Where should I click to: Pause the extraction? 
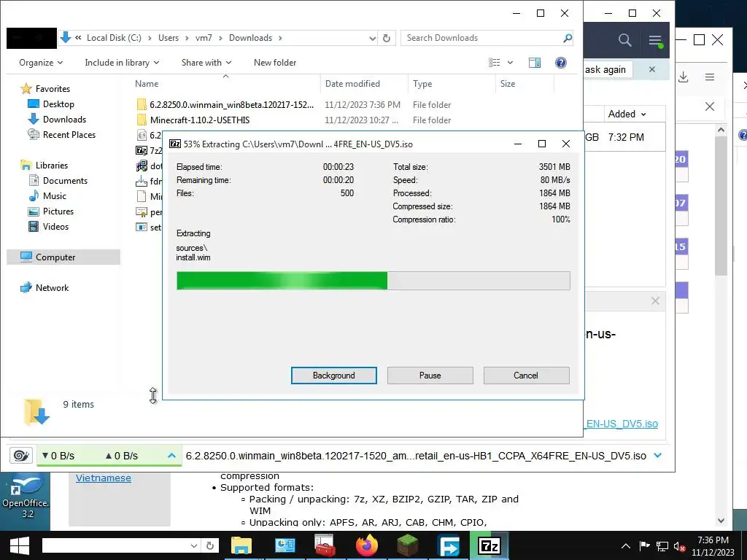430,376
